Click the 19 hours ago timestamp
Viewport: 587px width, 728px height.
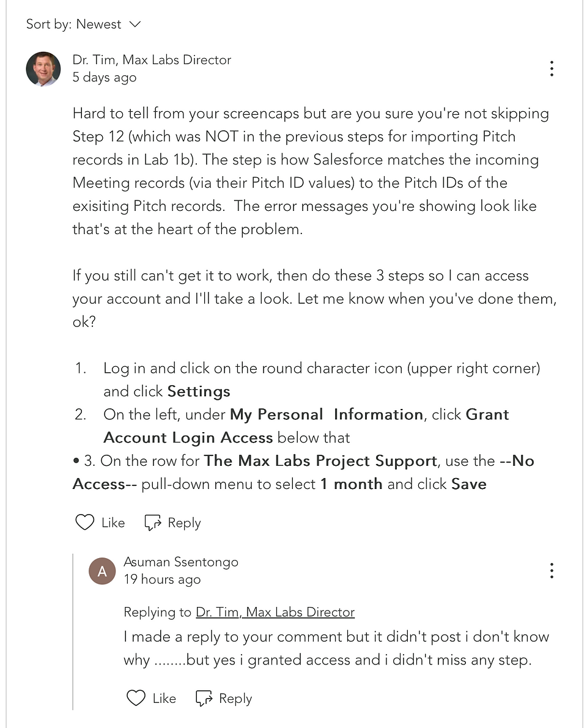pyautogui.click(x=162, y=579)
